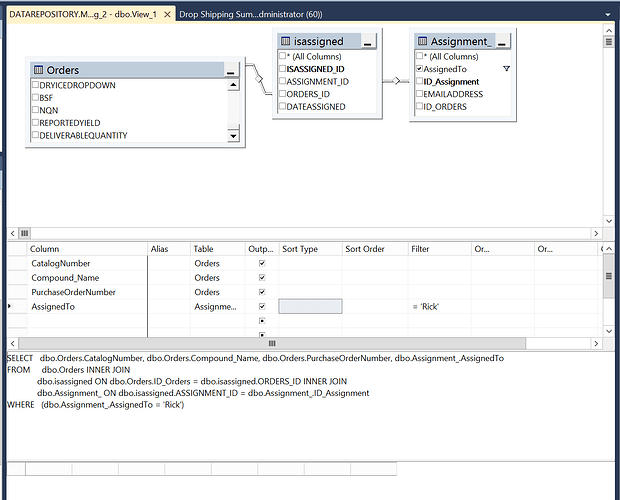Check the REPORTEDYIELD column in Orders

point(35,123)
